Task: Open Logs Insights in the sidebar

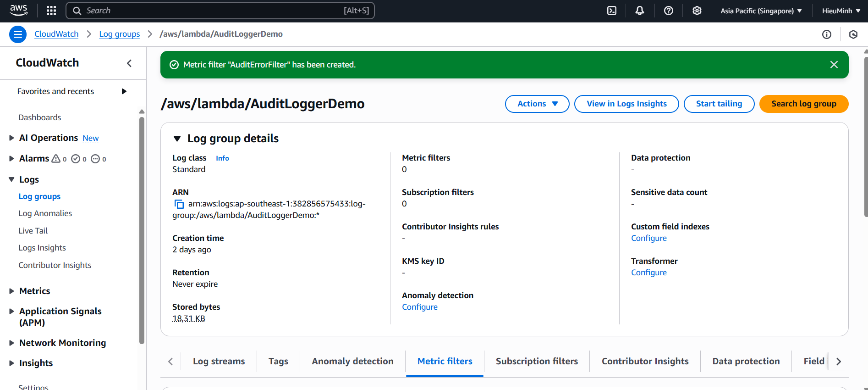Action: (42, 248)
